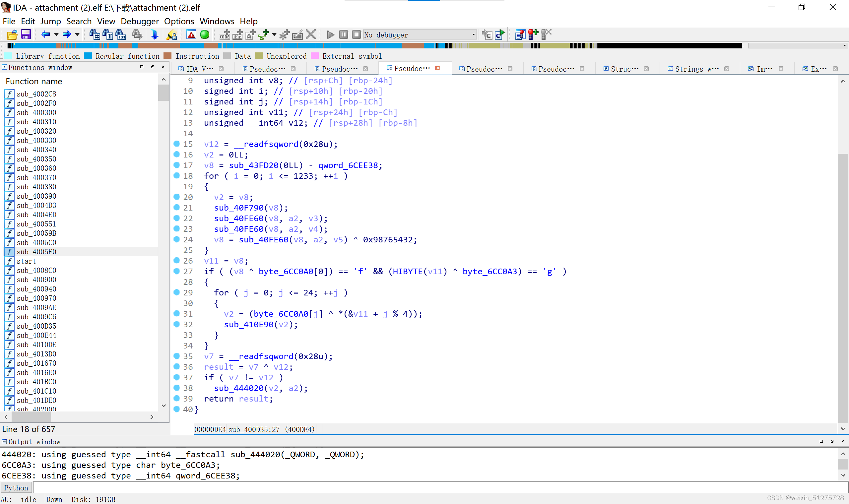849x504 pixels.
Task: Open the 'No debugger' selection combo box
Action: (x=420, y=34)
